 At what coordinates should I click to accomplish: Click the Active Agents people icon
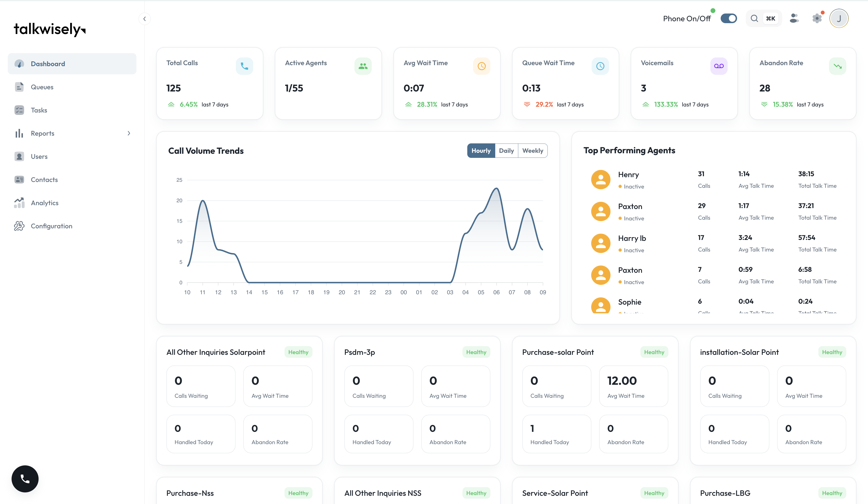(x=363, y=66)
